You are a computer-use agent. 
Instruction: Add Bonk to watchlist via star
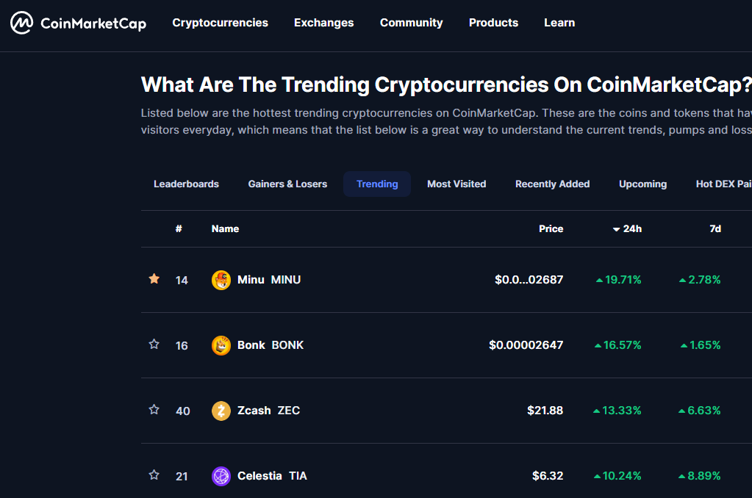tap(154, 344)
